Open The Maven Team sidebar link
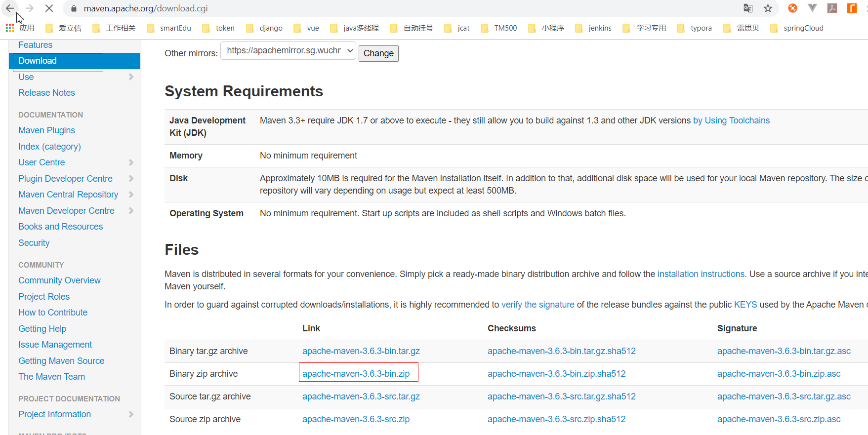 tap(51, 377)
